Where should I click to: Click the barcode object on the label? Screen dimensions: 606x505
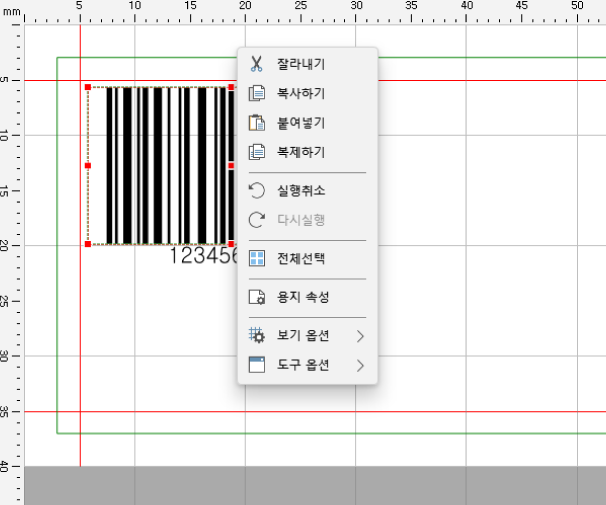coord(162,165)
